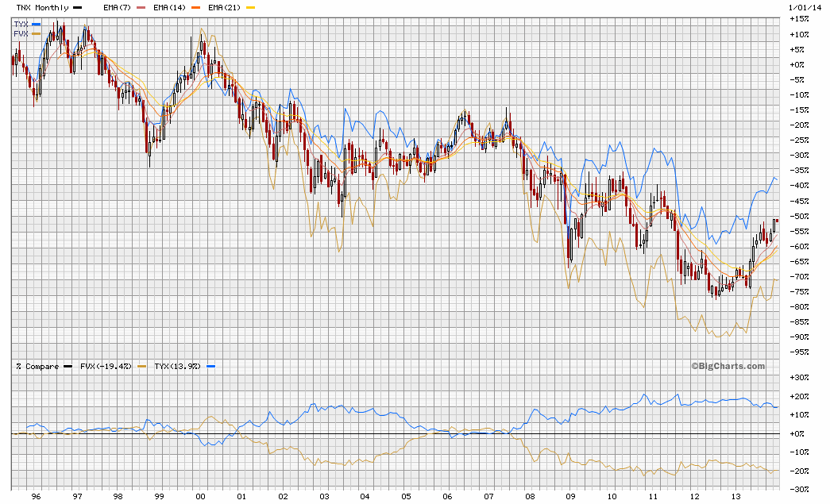Click the EMA(7) reddish line swatch
Screen dimensions: 830x504
141,8
